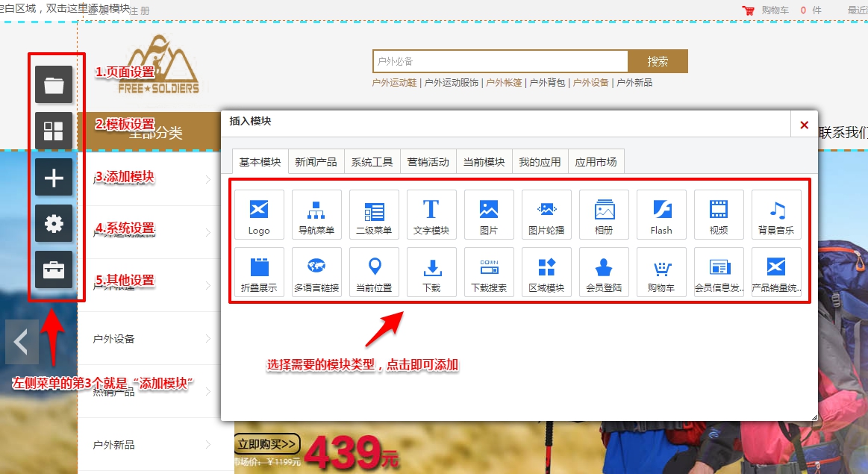Click the 搜索 search button

[658, 60]
